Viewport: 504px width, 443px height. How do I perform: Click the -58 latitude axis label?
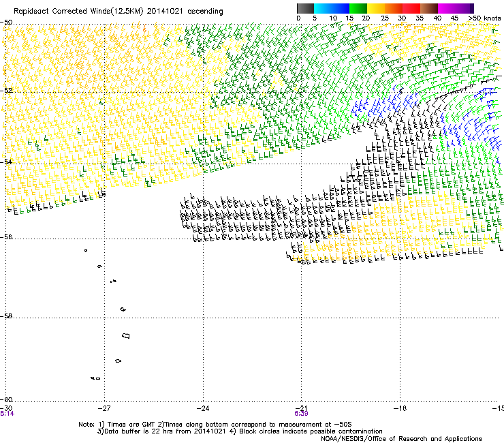point(6,316)
